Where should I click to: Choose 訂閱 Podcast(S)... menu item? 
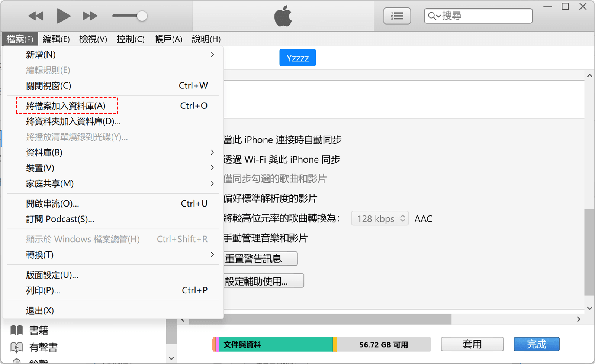pos(113,219)
